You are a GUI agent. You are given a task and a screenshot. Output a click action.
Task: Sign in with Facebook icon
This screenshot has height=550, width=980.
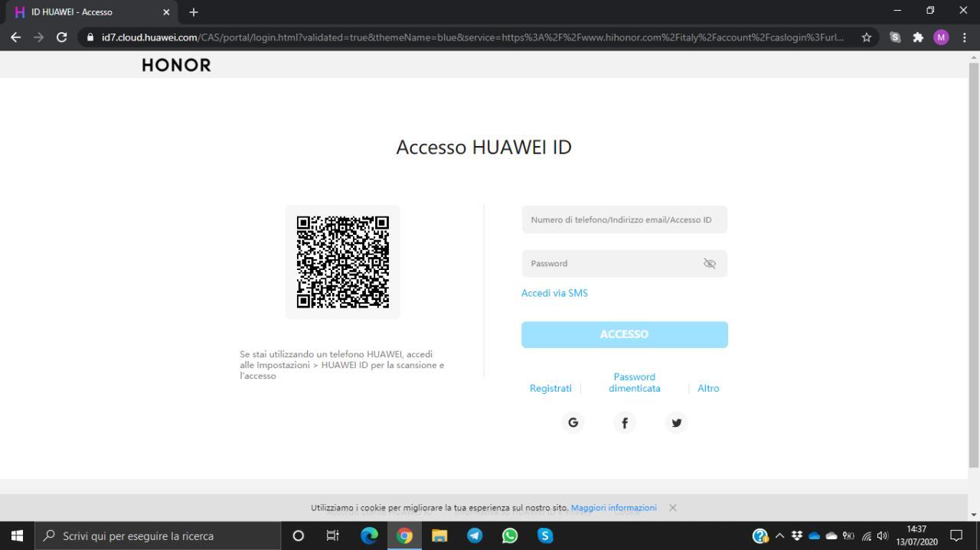pos(624,422)
